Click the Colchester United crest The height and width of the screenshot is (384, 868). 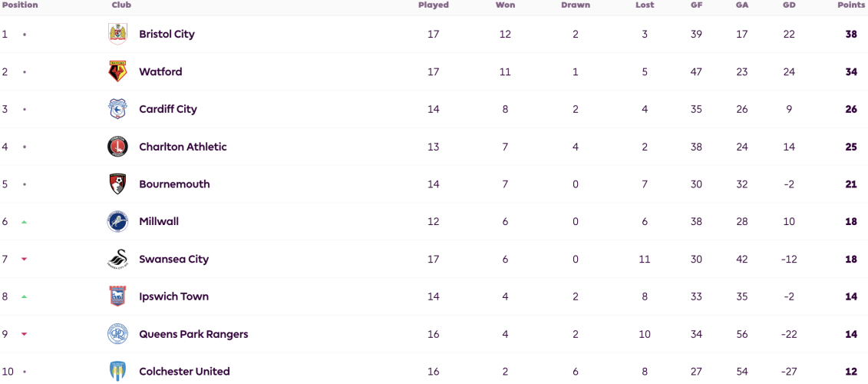pos(117,371)
